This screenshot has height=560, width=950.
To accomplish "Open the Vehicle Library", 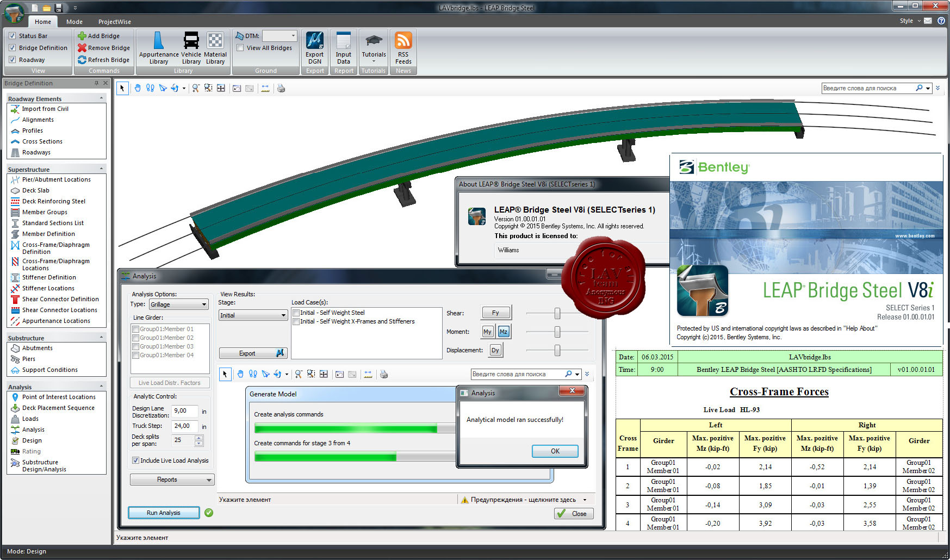I will pos(191,48).
